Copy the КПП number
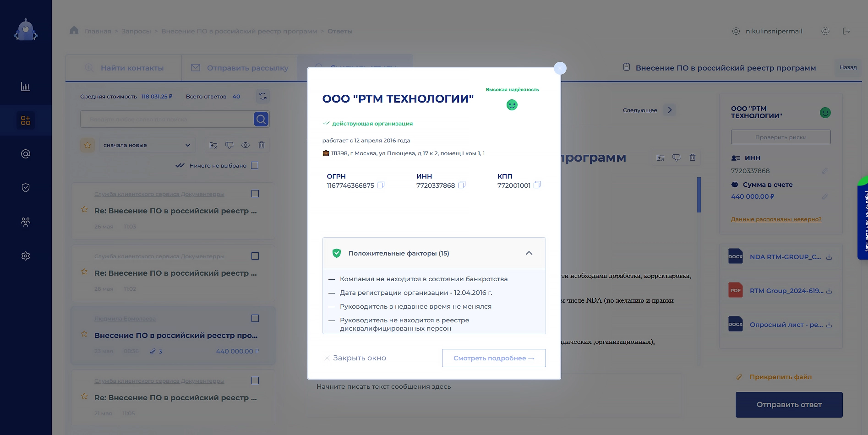 tap(537, 185)
